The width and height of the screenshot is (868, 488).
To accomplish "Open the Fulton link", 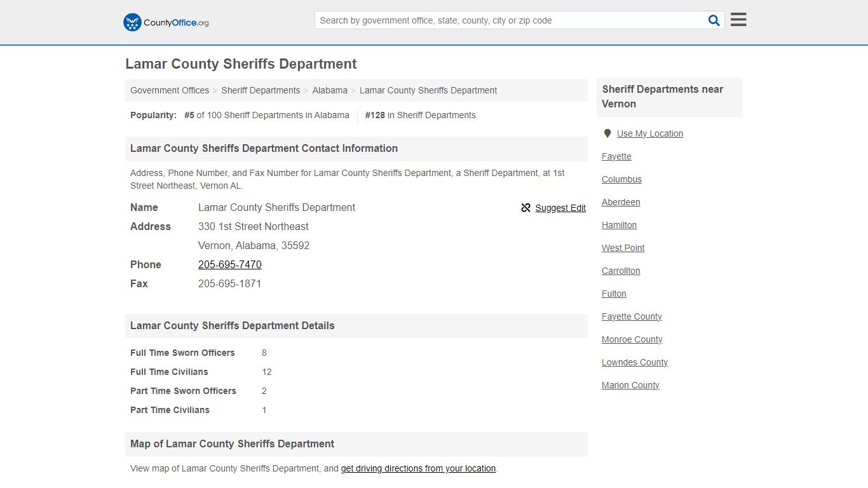I will (x=614, y=294).
